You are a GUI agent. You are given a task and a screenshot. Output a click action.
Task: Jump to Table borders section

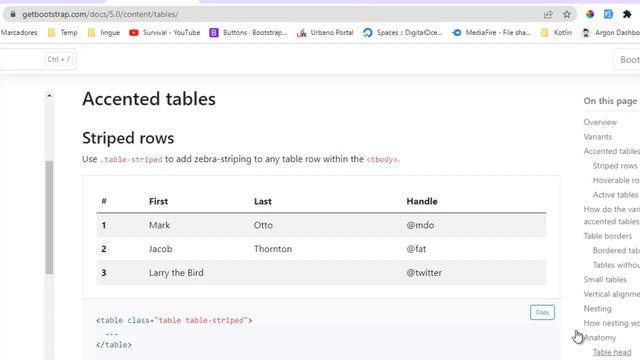tap(608, 236)
